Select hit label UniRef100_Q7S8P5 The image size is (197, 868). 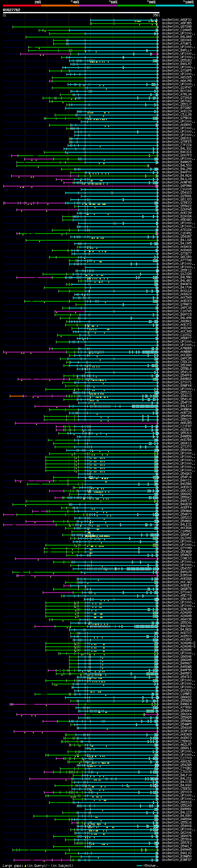177,71
